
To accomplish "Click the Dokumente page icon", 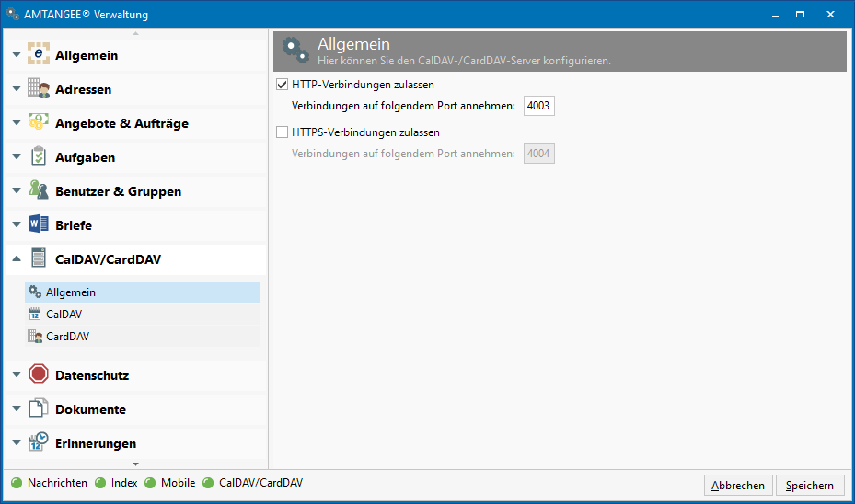I will point(38,408).
